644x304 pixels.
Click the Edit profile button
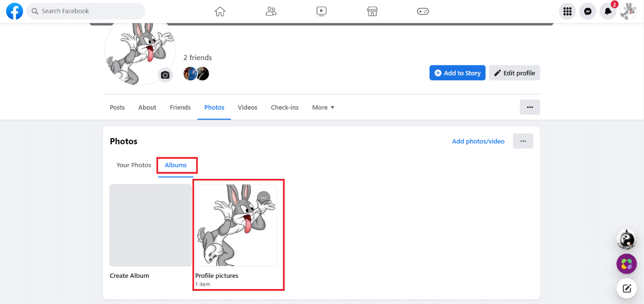click(515, 73)
